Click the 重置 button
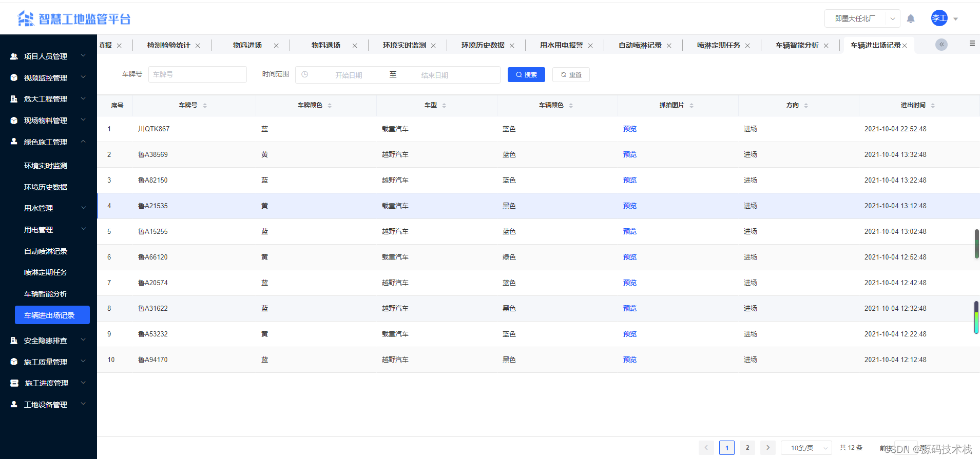This screenshot has width=980, height=459. (571, 74)
